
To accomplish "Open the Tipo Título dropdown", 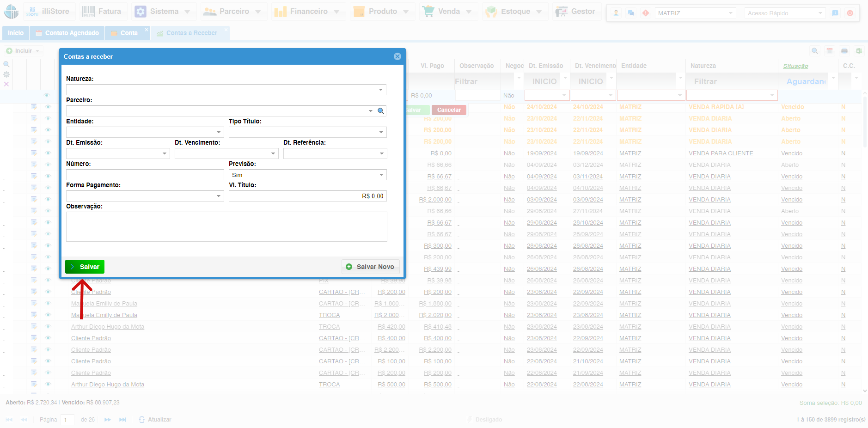I will tap(381, 132).
